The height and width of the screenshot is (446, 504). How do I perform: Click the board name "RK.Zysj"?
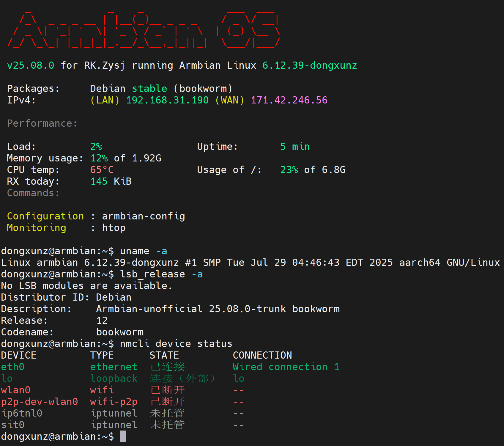pos(105,65)
